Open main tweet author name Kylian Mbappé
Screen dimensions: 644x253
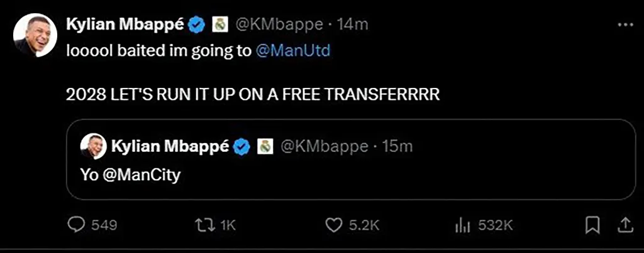click(x=125, y=25)
